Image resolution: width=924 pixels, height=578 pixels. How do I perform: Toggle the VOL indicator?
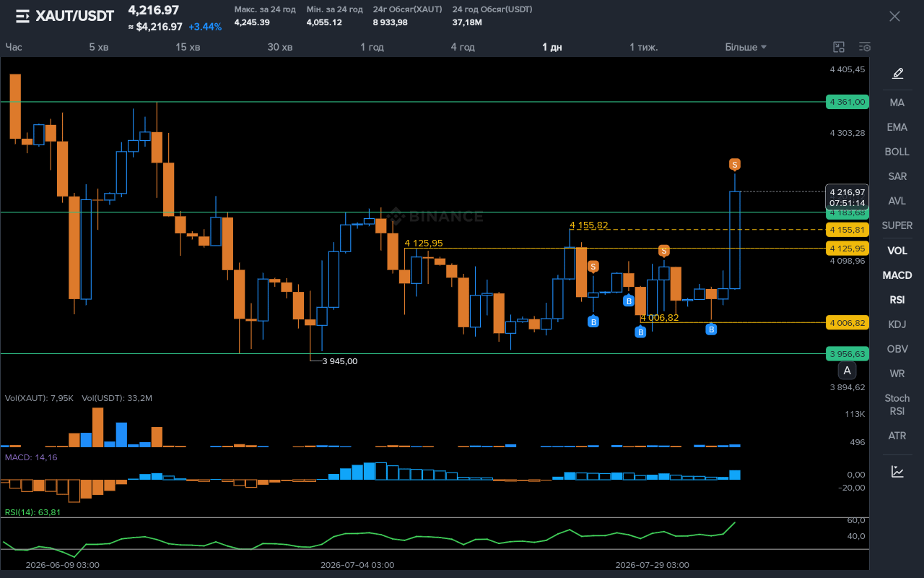click(897, 251)
